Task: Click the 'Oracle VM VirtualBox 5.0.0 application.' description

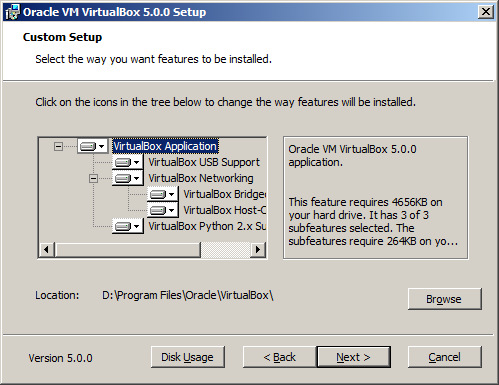Action: [352, 156]
